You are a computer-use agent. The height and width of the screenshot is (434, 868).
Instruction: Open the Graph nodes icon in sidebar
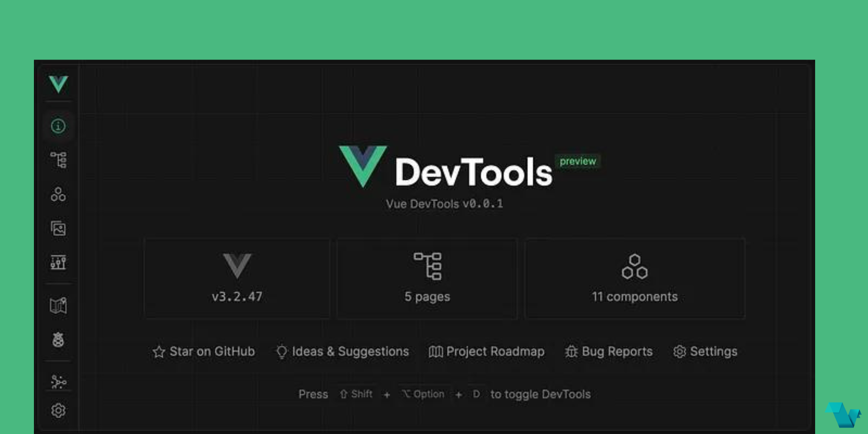click(58, 382)
